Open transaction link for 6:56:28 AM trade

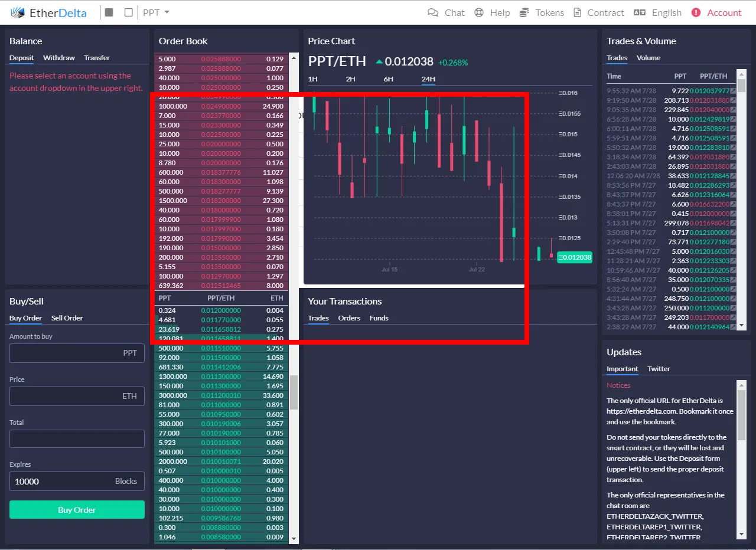734,119
